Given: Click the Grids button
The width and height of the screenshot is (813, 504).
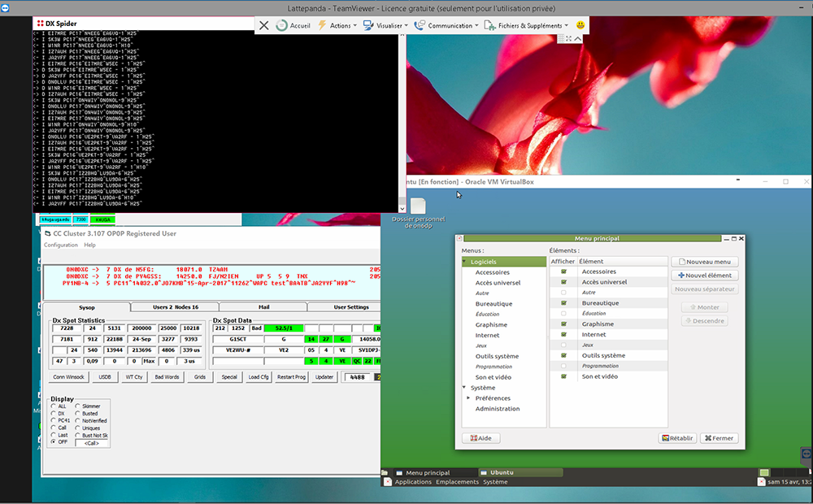Looking at the screenshot, I should [200, 377].
